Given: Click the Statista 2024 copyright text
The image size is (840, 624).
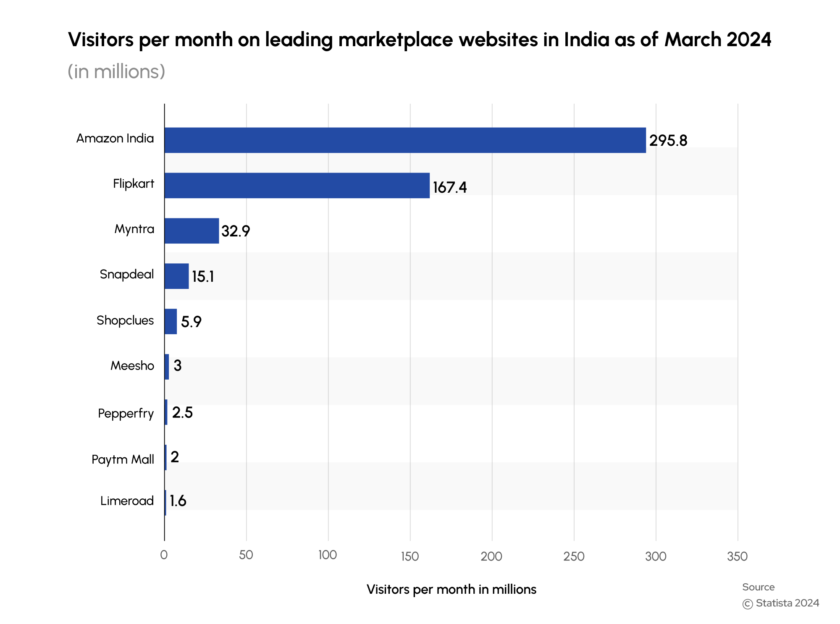Looking at the screenshot, I should pyautogui.click(x=787, y=603).
